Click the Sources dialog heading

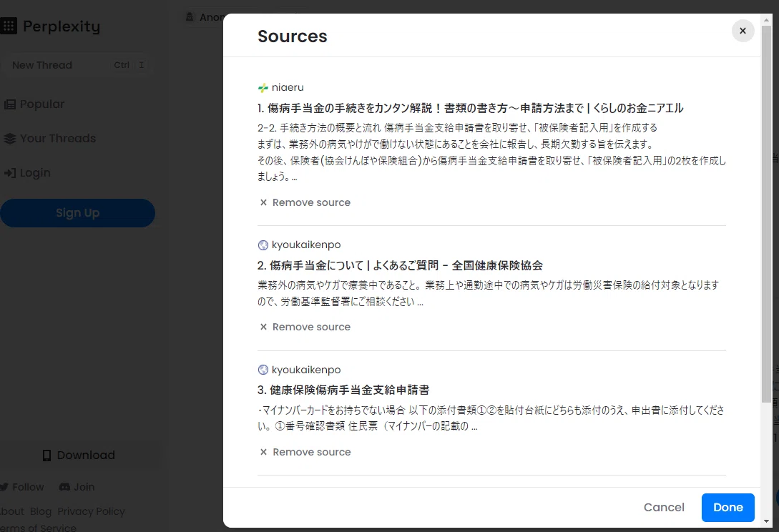pyautogui.click(x=293, y=36)
